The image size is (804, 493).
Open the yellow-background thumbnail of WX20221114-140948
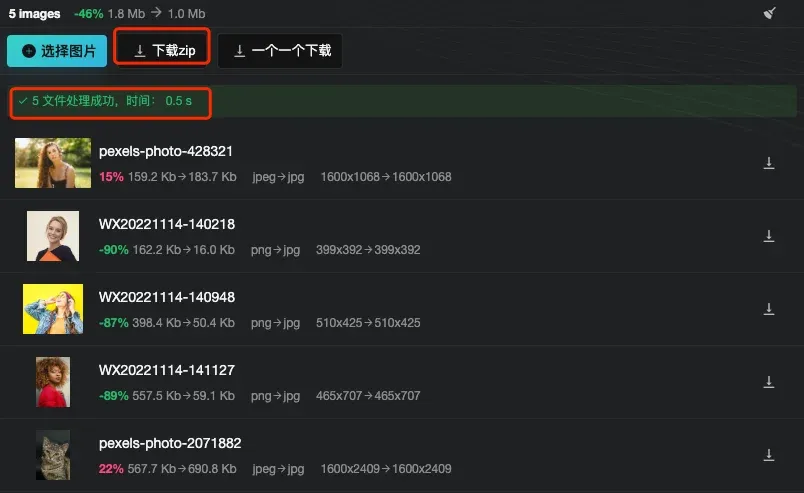point(53,309)
